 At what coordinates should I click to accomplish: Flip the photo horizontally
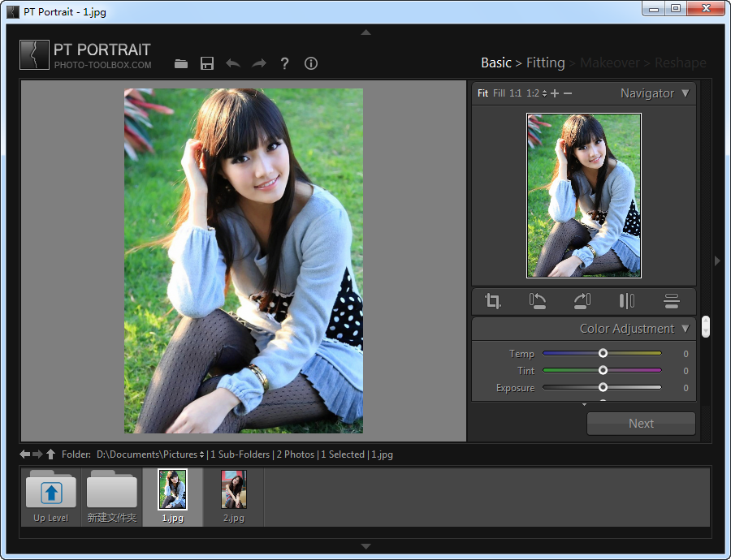pyautogui.click(x=626, y=301)
